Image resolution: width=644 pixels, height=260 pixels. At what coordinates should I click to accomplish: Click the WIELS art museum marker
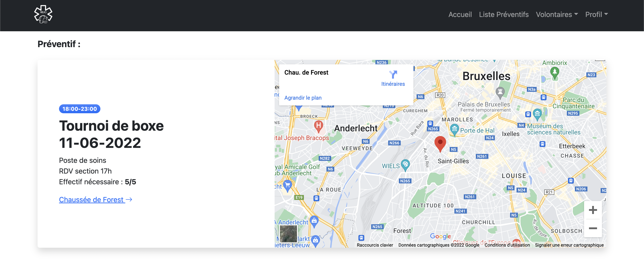405,165
